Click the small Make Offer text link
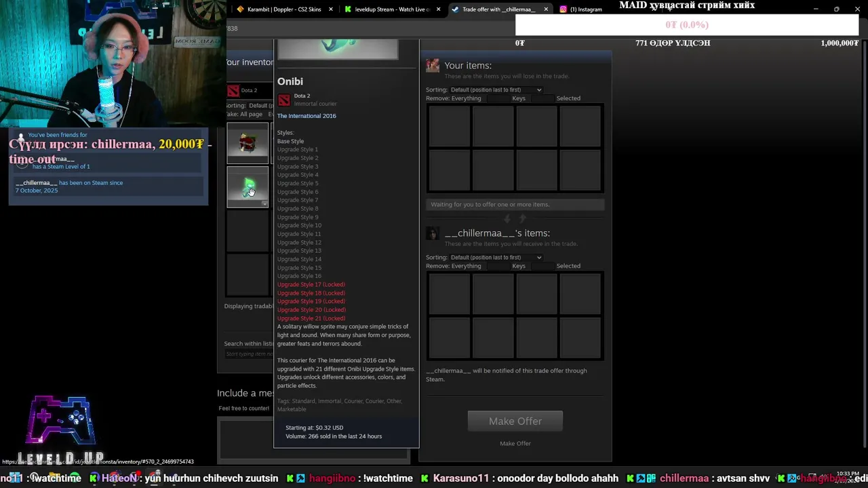 tap(515, 443)
